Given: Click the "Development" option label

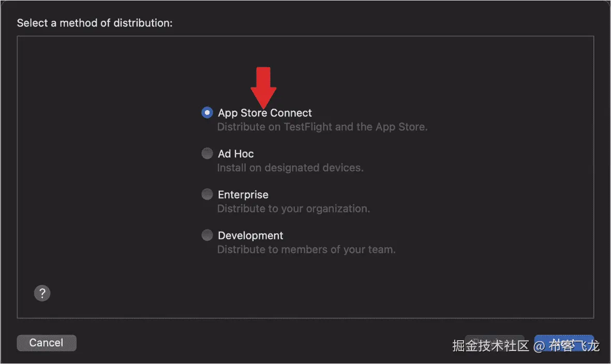Looking at the screenshot, I should coord(250,235).
